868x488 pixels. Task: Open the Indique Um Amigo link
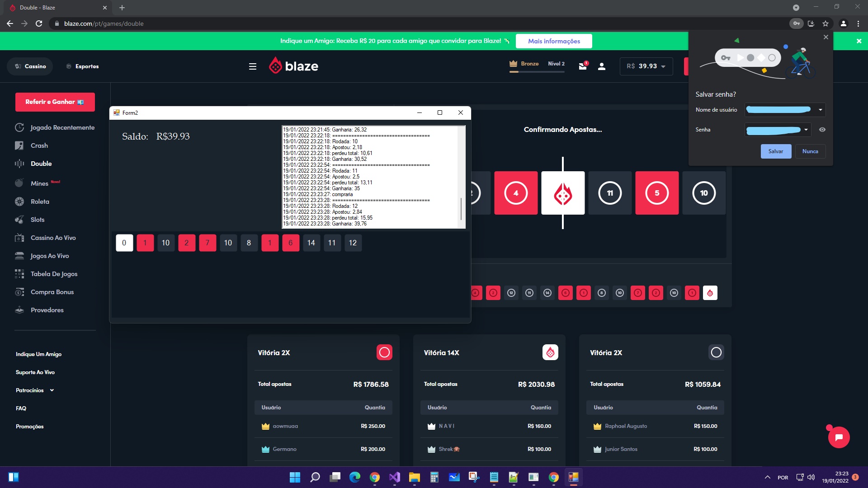[38, 354]
